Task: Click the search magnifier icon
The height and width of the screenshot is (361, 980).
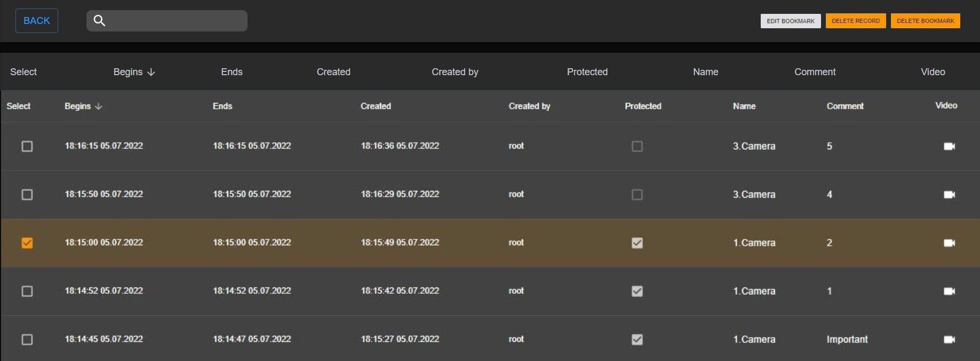Action: (99, 21)
